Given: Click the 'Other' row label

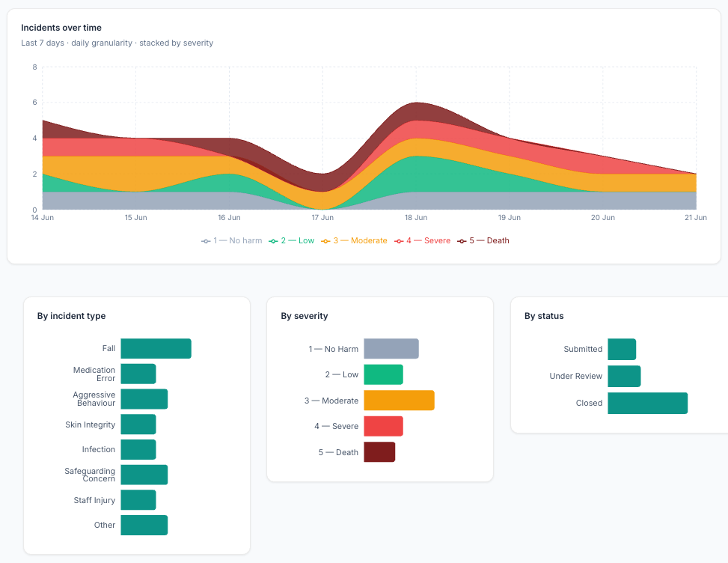Looking at the screenshot, I should click(105, 525).
